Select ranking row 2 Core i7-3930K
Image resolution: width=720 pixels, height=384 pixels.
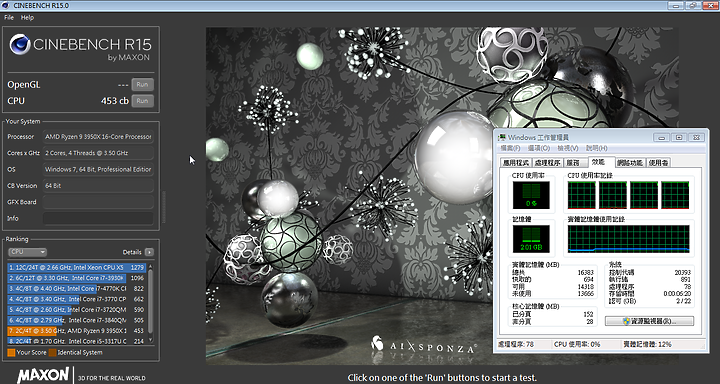click(77, 278)
